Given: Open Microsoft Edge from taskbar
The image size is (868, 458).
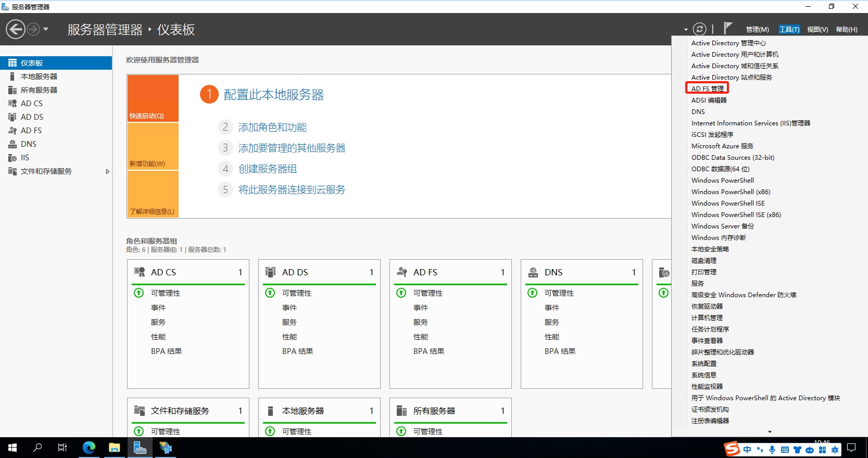Looking at the screenshot, I should pos(89,448).
